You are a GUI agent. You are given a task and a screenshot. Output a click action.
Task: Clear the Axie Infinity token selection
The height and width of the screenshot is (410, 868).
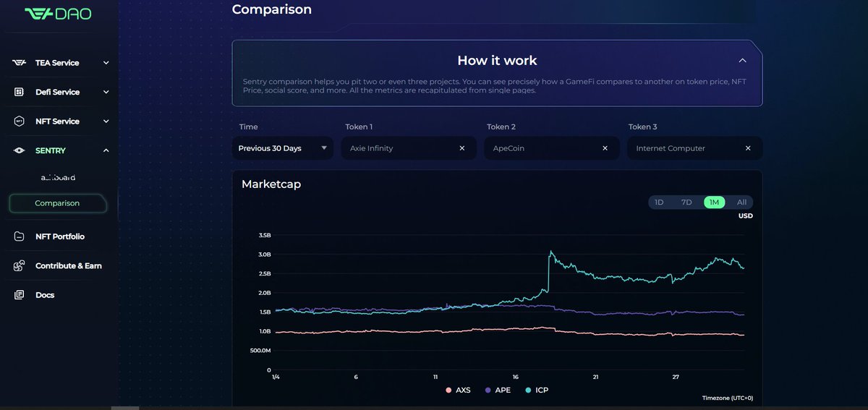(462, 148)
